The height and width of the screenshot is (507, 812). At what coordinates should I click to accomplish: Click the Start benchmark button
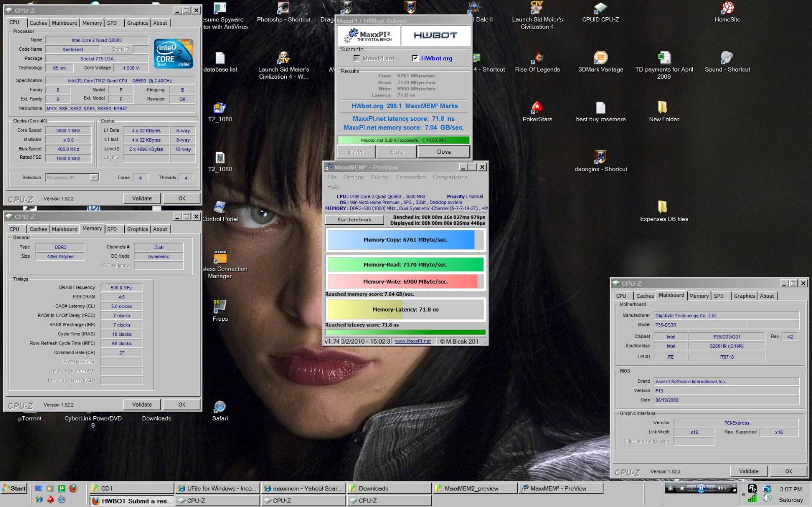pyautogui.click(x=354, y=220)
